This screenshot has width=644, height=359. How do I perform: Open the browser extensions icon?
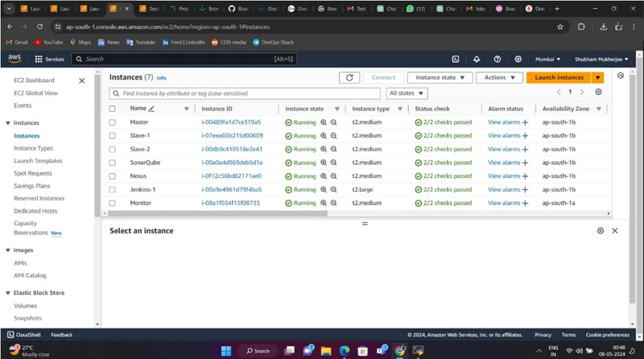tap(581, 27)
